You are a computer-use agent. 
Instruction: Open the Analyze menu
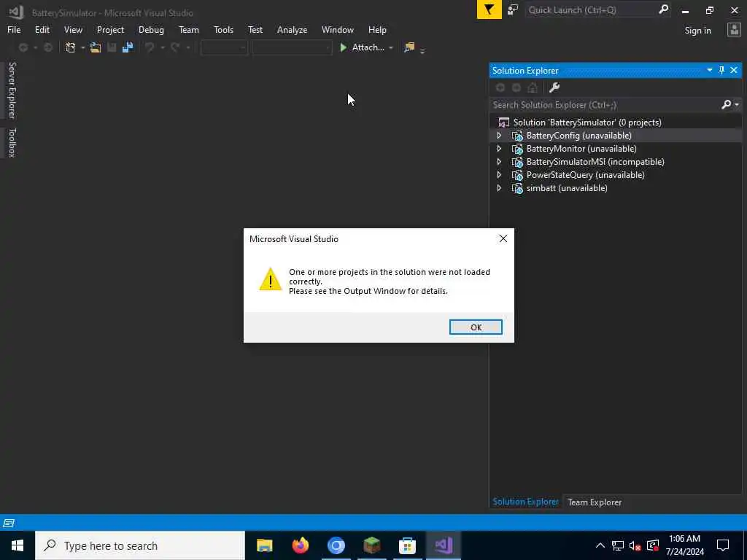pos(292,29)
